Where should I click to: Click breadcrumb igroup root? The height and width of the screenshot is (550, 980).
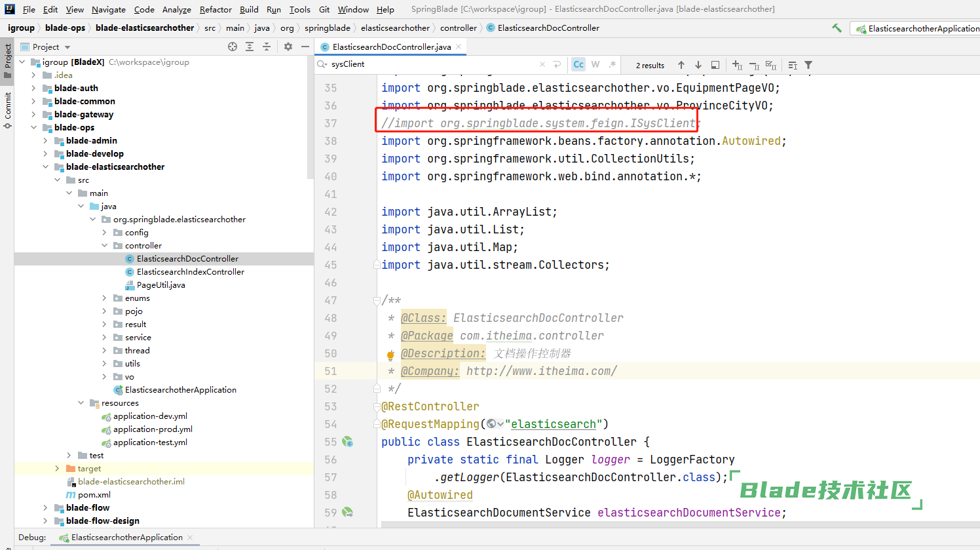(21, 28)
